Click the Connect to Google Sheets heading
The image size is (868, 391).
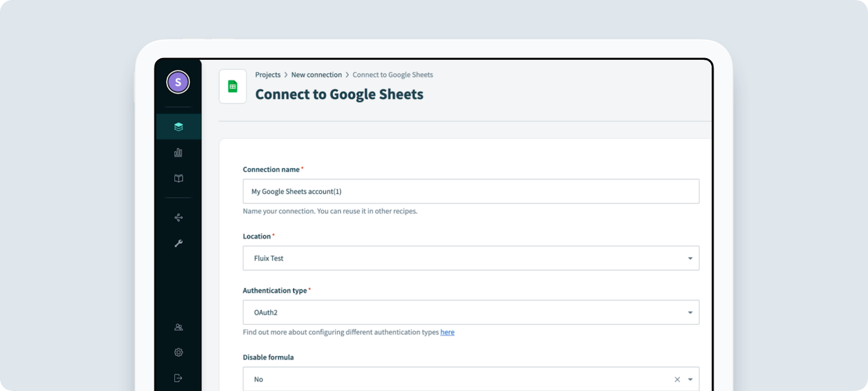coord(339,94)
